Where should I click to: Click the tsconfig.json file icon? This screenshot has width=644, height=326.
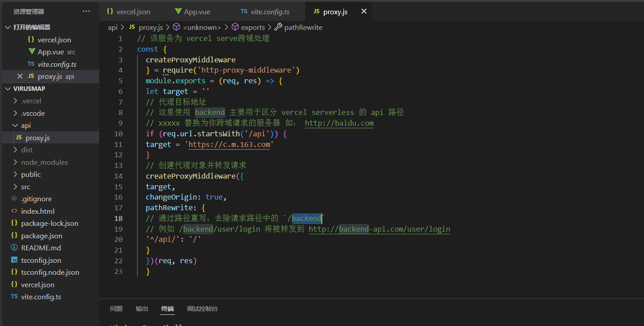(14, 260)
